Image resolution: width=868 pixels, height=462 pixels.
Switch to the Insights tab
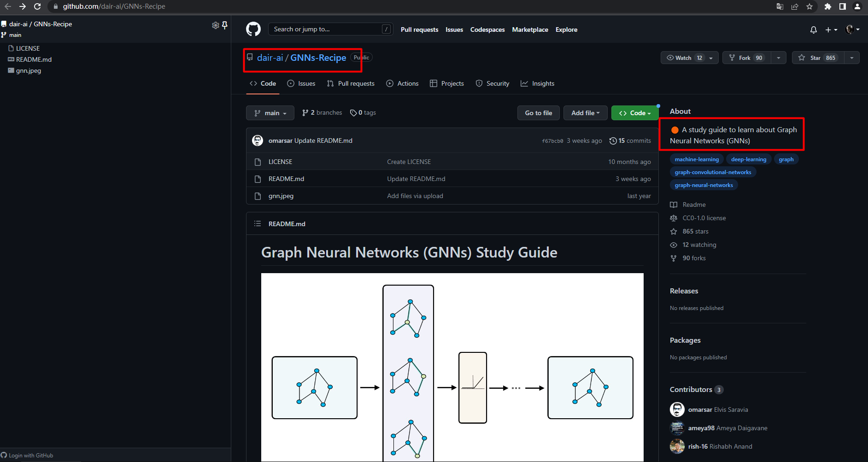pos(538,83)
